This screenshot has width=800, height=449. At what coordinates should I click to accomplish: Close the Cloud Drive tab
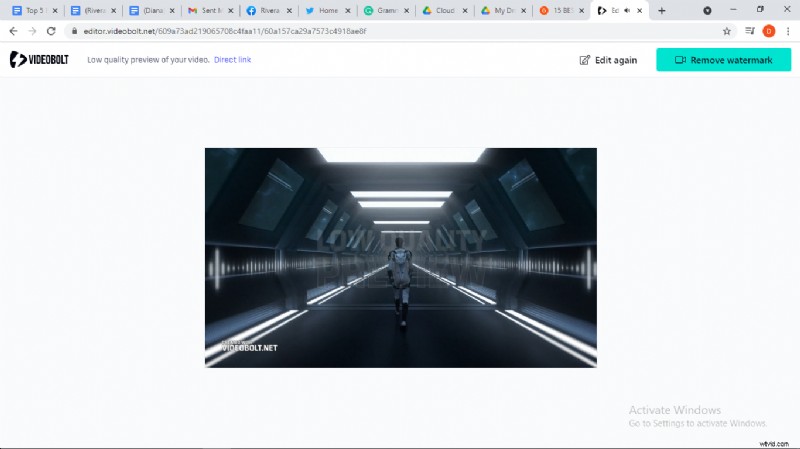point(465,11)
